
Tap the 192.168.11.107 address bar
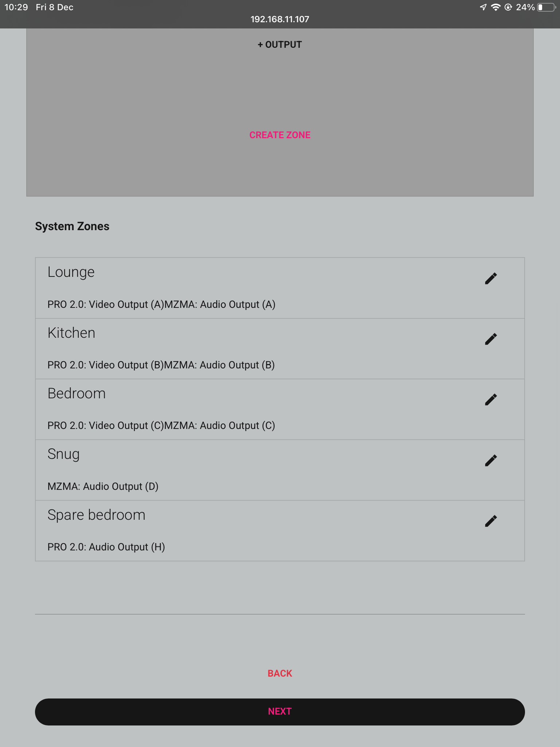pyautogui.click(x=280, y=19)
